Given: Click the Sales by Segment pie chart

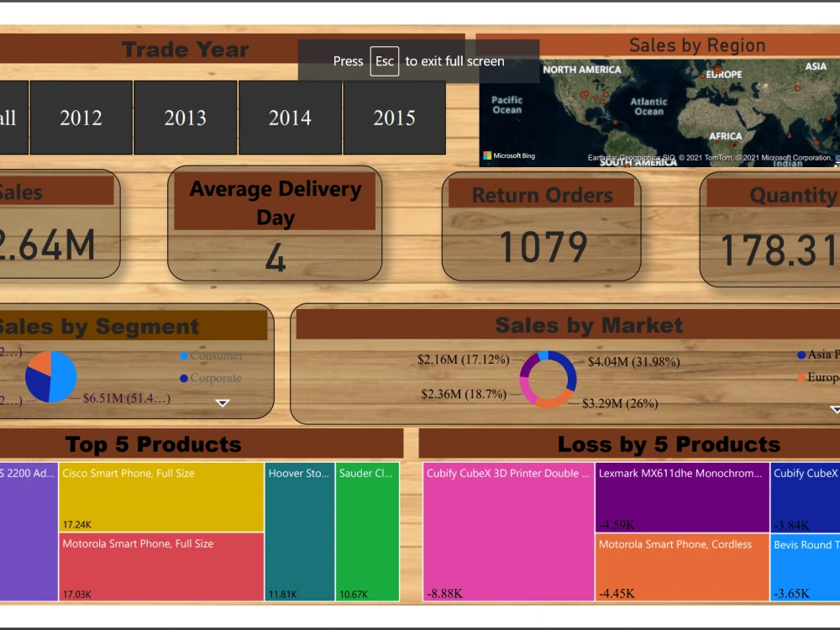Looking at the screenshot, I should [51, 376].
